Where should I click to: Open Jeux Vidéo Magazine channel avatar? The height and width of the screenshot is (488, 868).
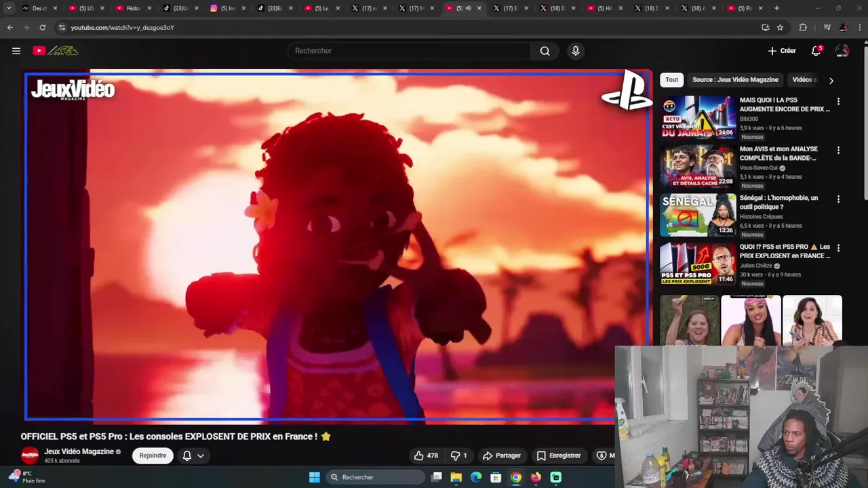[30, 455]
